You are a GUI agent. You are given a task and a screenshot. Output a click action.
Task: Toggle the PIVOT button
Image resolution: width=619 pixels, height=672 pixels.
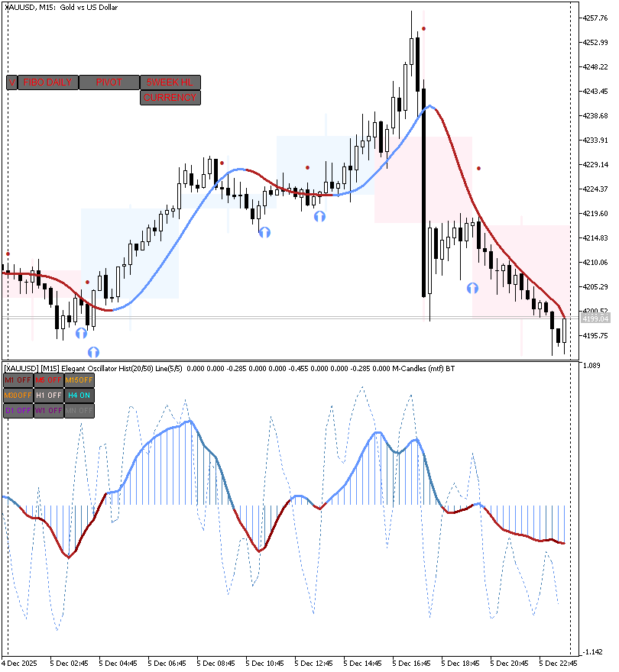pyautogui.click(x=109, y=82)
